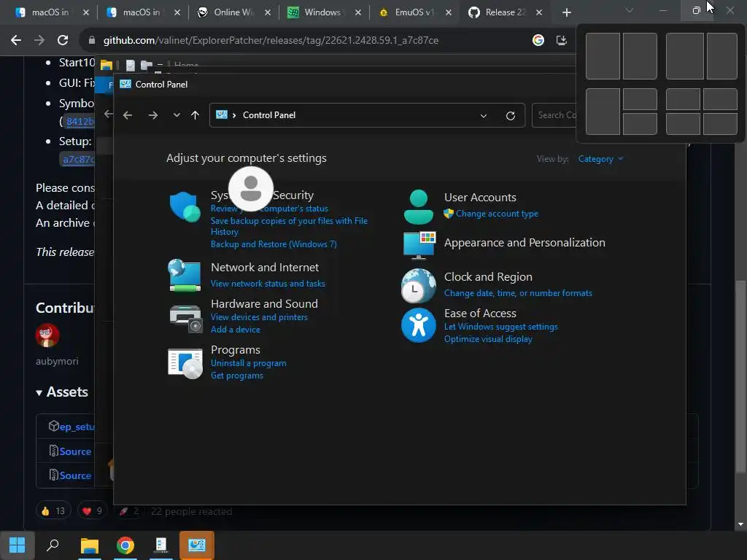
Task: Open Appearance and Personalization heading
Action: (x=525, y=243)
